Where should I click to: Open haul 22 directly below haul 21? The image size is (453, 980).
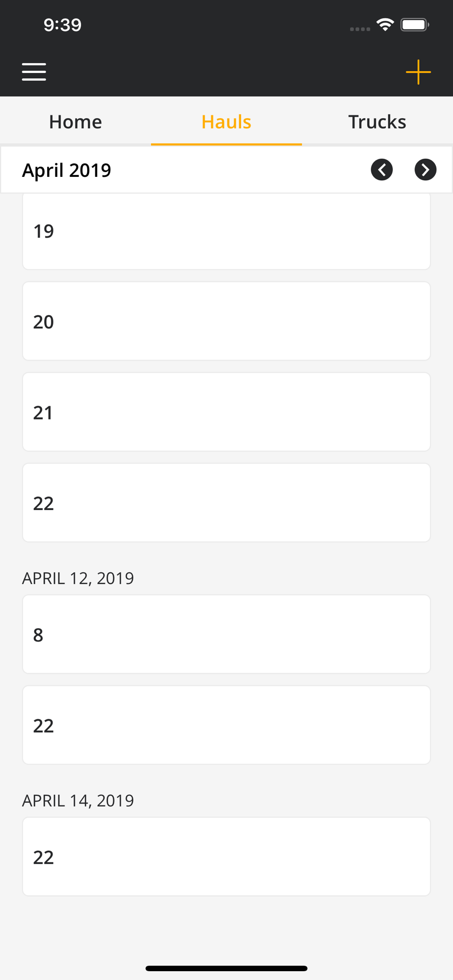point(226,503)
